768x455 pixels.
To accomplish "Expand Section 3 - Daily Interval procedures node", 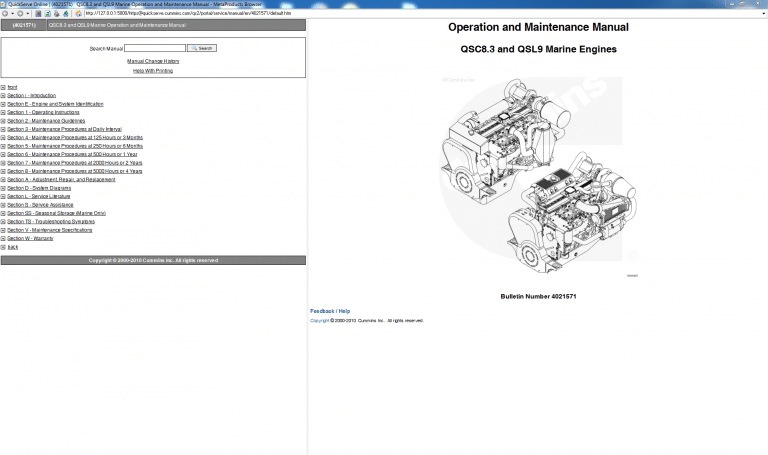I will [x=3, y=129].
